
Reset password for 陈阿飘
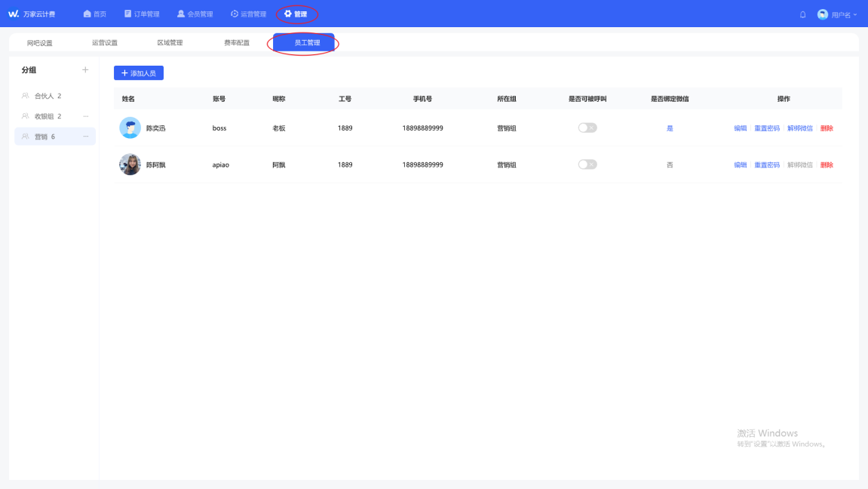coord(767,165)
